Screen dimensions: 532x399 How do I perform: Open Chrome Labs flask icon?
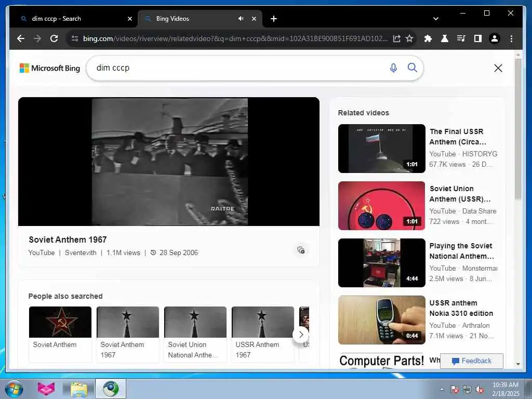[x=445, y=38]
